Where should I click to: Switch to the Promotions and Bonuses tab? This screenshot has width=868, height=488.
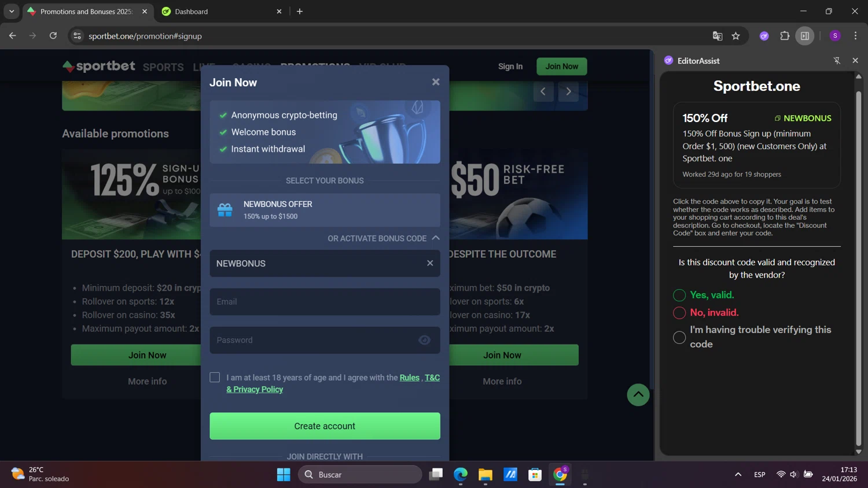pos(86,12)
